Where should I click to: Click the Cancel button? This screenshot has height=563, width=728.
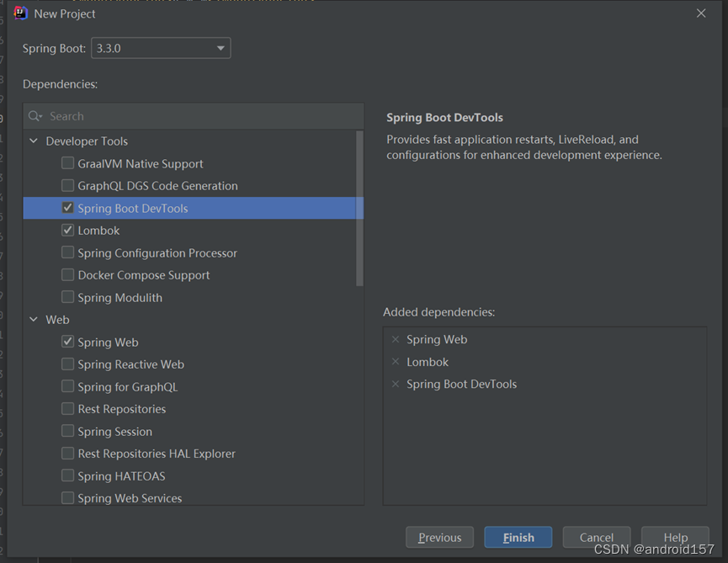[597, 538]
